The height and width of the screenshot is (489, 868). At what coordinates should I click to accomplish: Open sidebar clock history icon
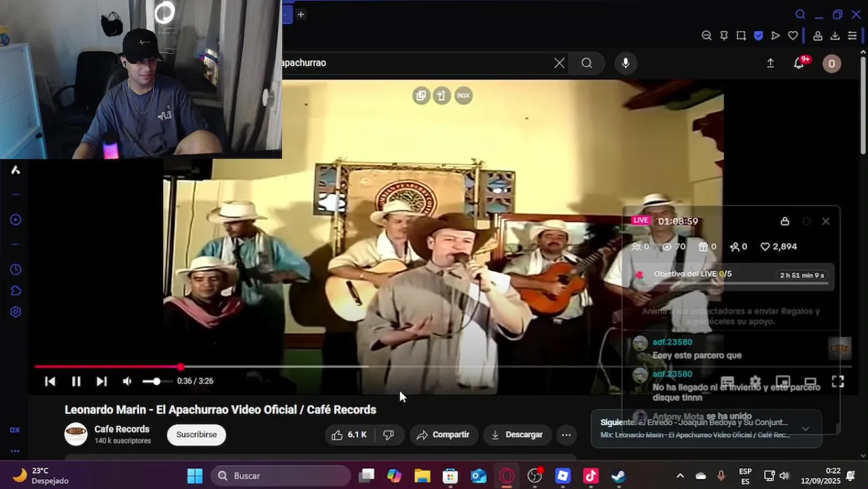point(16,270)
